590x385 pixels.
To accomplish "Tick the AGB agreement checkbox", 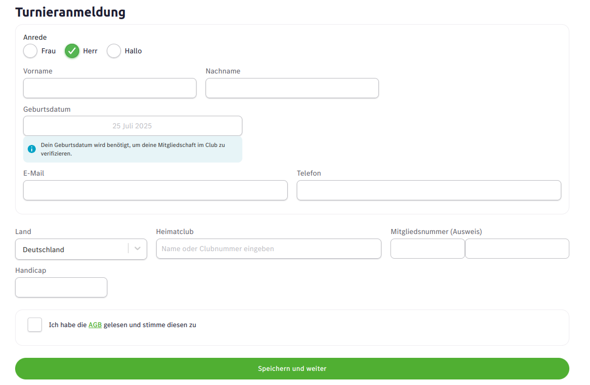I will pos(35,324).
